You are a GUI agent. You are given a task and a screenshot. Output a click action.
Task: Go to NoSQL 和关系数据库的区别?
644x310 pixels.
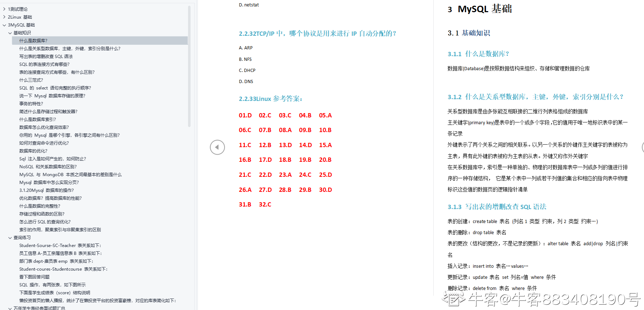pyautogui.click(x=48, y=167)
